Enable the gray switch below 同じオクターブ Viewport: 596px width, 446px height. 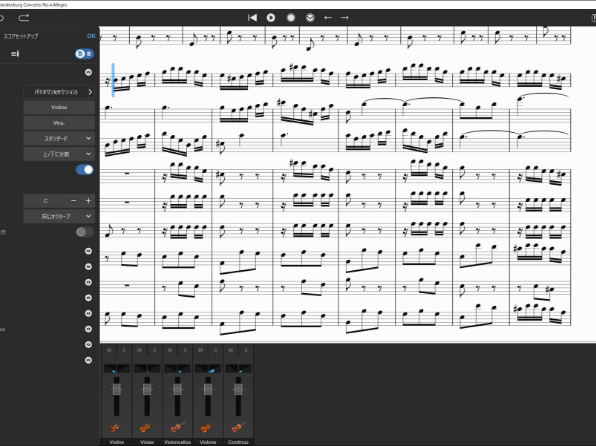pyautogui.click(x=84, y=232)
